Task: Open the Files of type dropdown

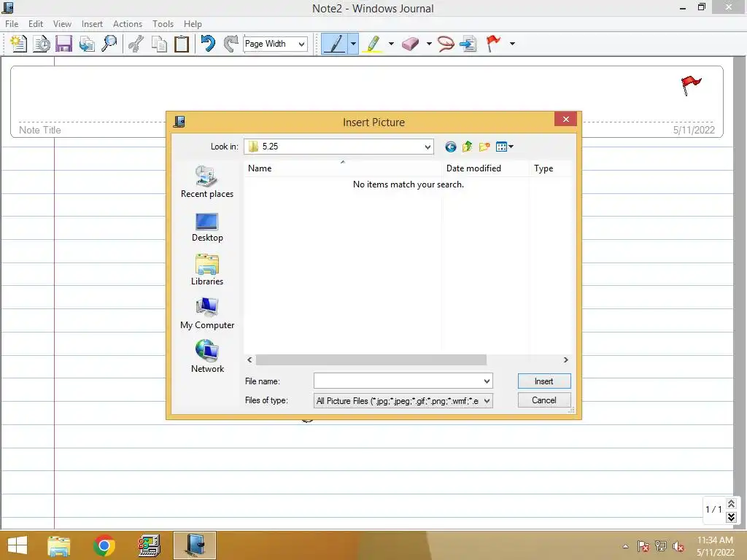Action: [403, 401]
